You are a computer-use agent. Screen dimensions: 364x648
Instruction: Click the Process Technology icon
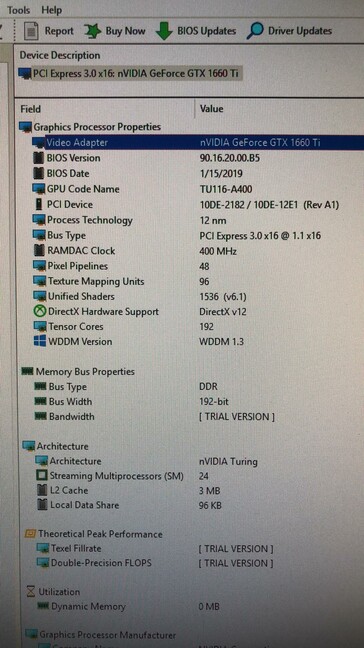[x=39, y=220]
